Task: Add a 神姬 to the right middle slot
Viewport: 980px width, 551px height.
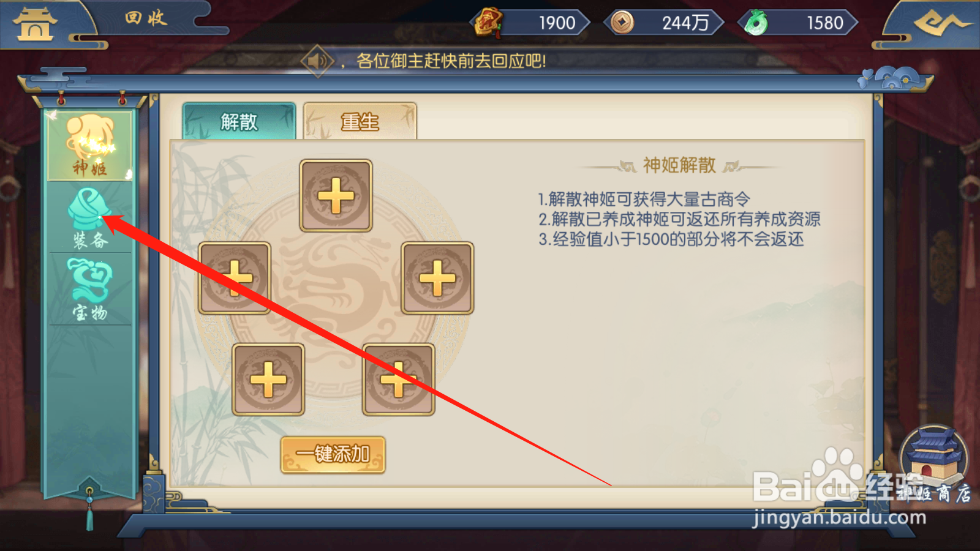Action: [437, 278]
